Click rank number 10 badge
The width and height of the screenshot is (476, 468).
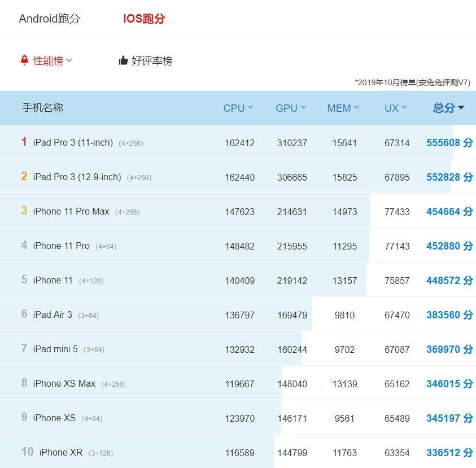click(x=27, y=452)
